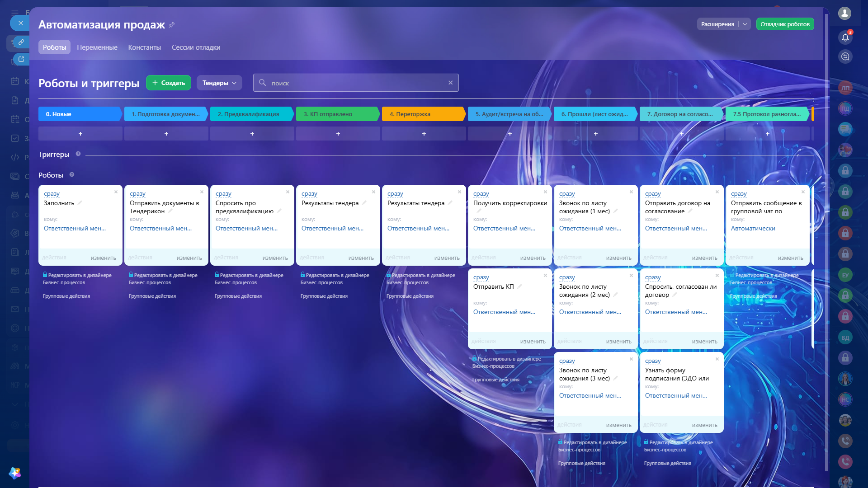The width and height of the screenshot is (868, 488).
Task: Open notifications bell icon
Action: (x=845, y=38)
